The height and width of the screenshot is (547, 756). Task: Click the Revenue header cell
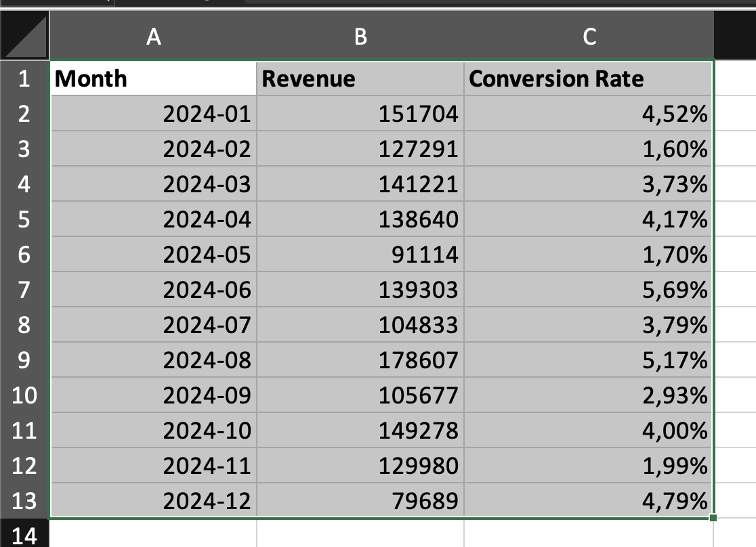360,79
